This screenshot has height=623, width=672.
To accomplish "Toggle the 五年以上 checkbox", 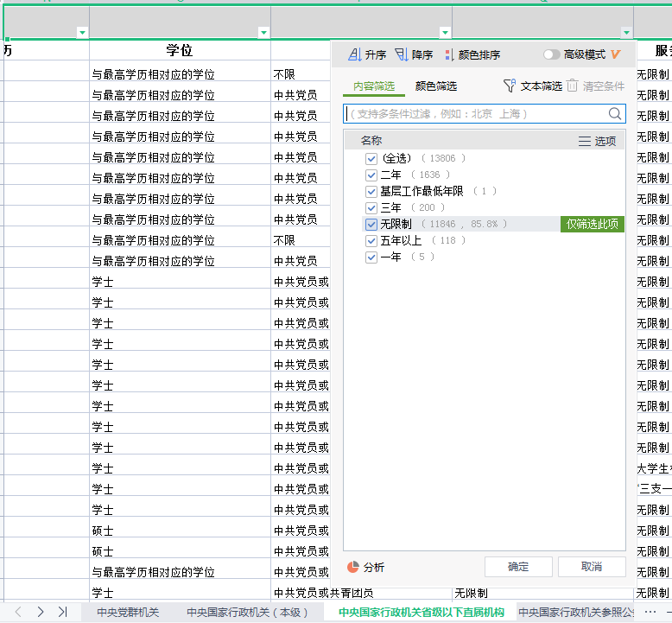I will 371,240.
